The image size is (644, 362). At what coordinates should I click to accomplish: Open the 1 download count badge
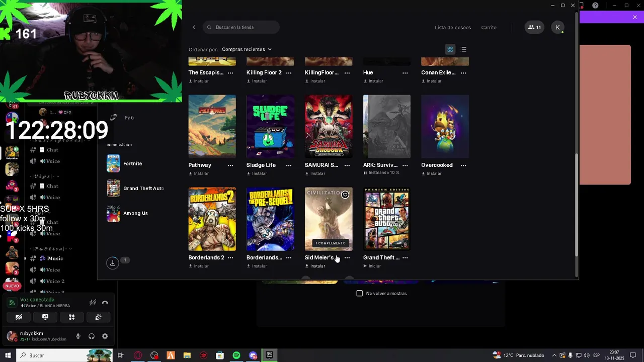point(125,260)
